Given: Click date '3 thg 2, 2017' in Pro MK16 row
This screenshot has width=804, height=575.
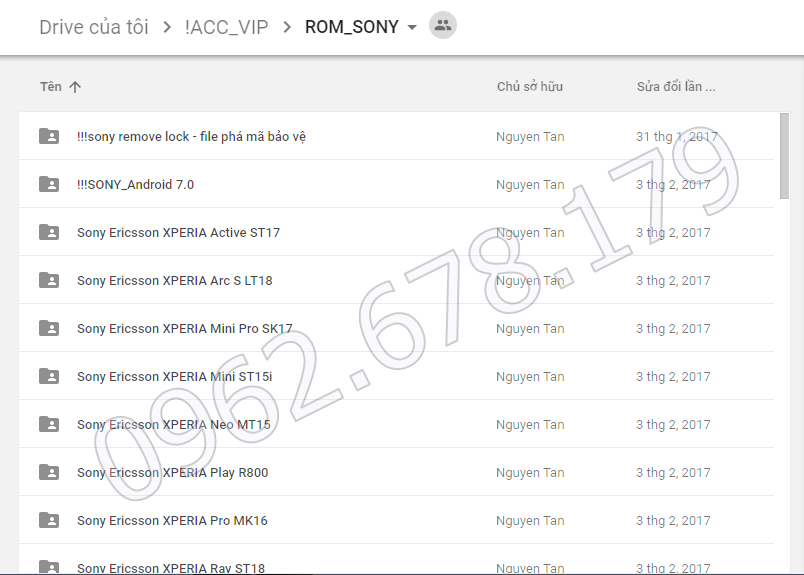Looking at the screenshot, I should click(673, 521).
